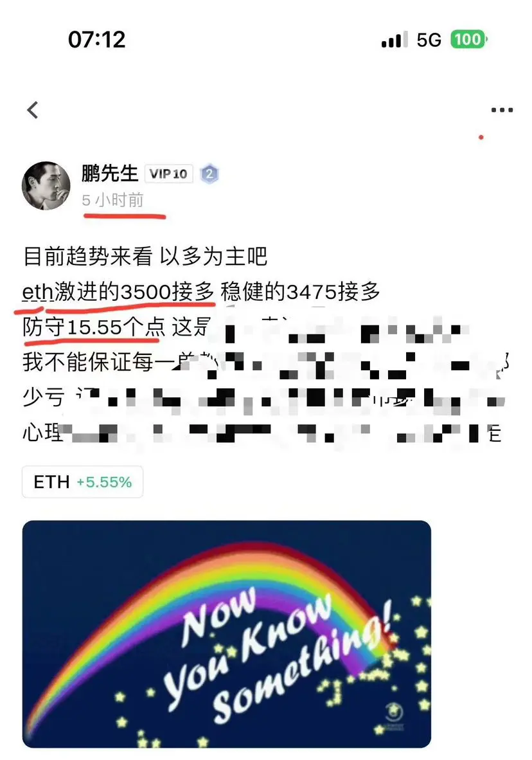Tap the underlined text 防守15.55个点
This screenshot has height=760, width=532.
94,327
